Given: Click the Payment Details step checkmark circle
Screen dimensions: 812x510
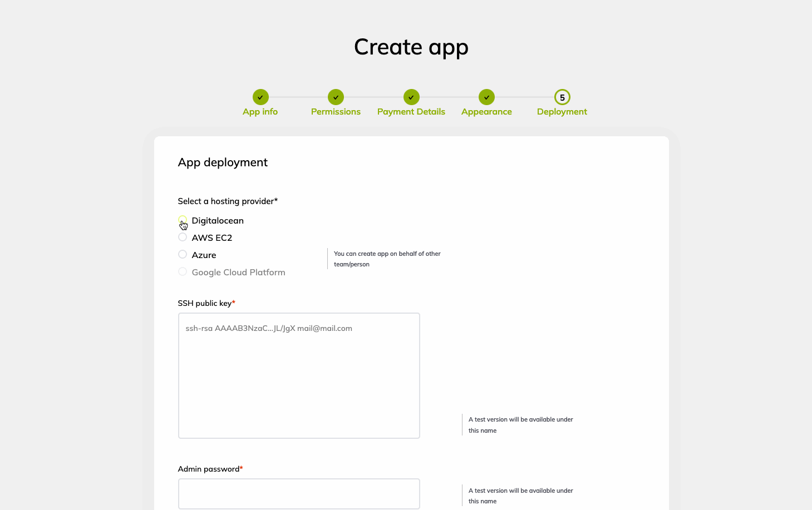Looking at the screenshot, I should 411,97.
